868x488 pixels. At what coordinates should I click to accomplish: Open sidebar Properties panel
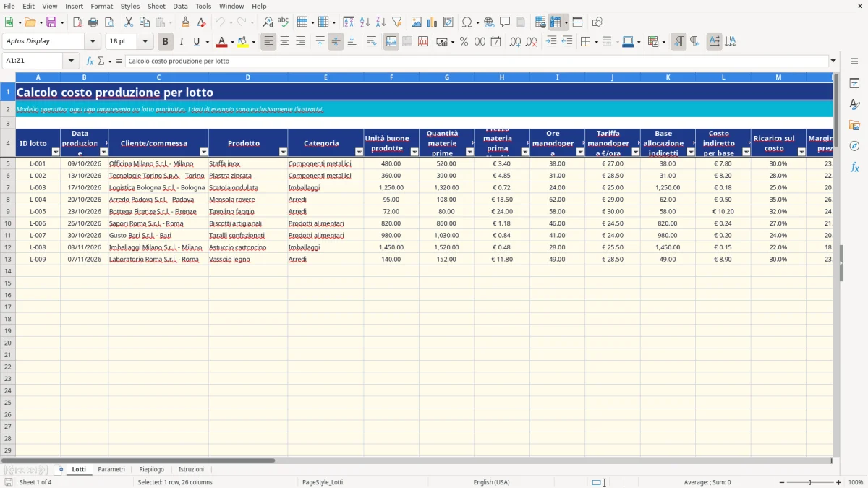click(x=854, y=83)
